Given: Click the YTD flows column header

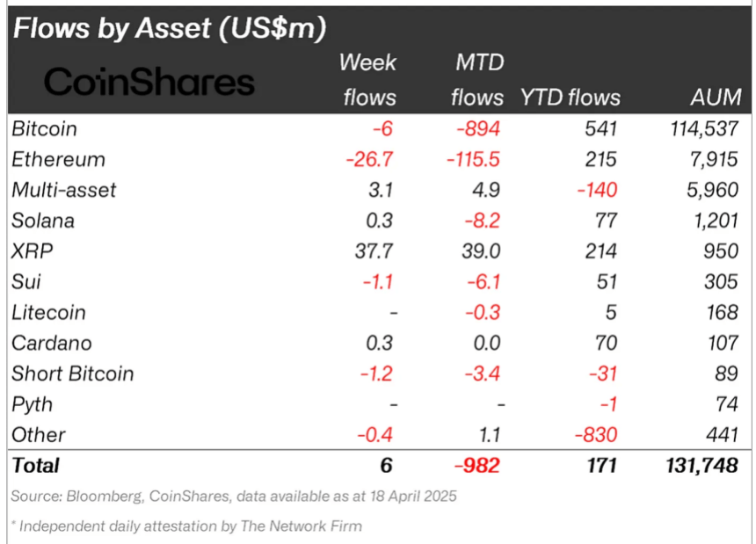Looking at the screenshot, I should [570, 98].
